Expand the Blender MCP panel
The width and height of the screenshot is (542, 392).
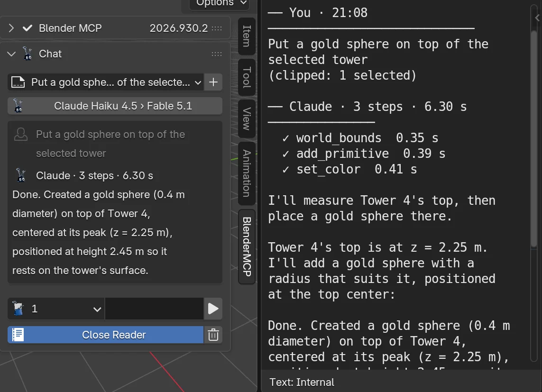pyautogui.click(x=11, y=28)
